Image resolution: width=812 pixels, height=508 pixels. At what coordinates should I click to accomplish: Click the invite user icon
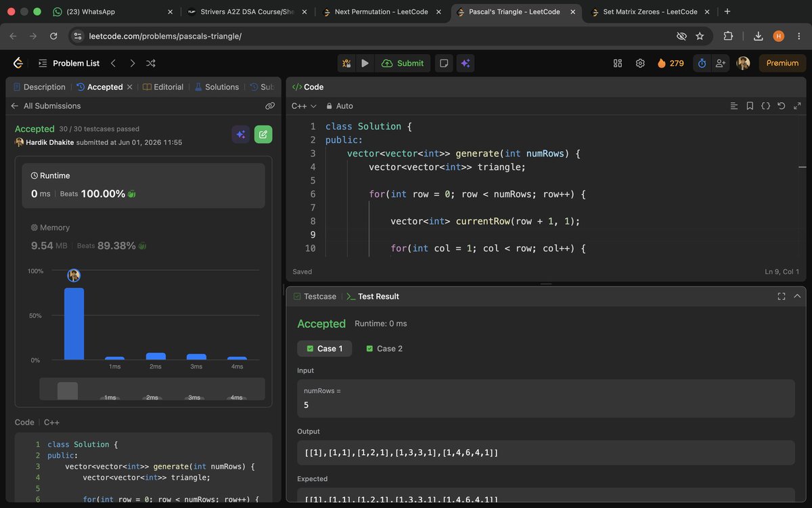coord(721,63)
